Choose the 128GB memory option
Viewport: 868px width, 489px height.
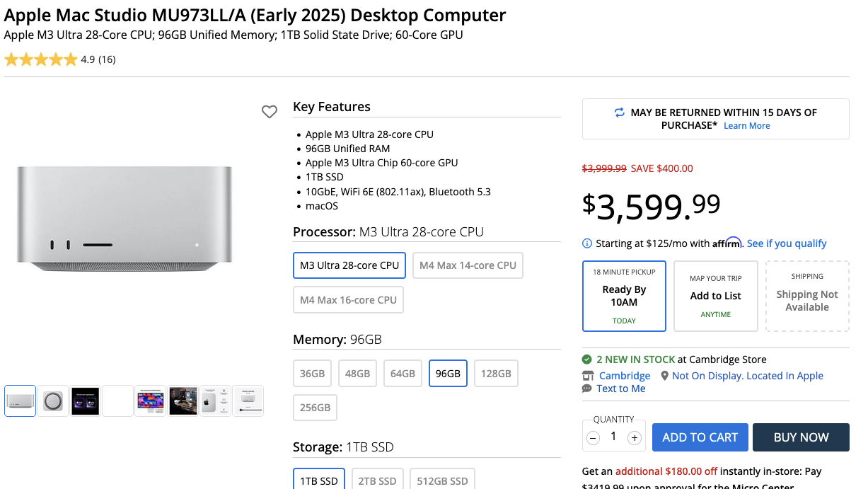click(x=495, y=374)
